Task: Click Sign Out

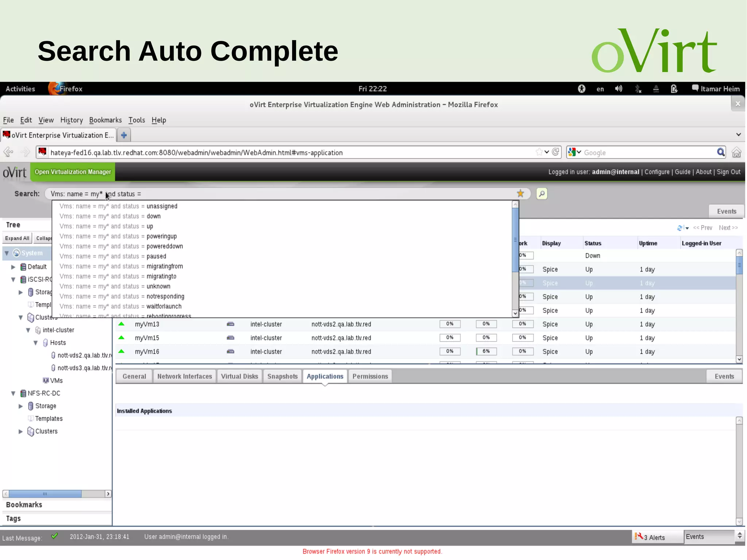Action: point(728,172)
